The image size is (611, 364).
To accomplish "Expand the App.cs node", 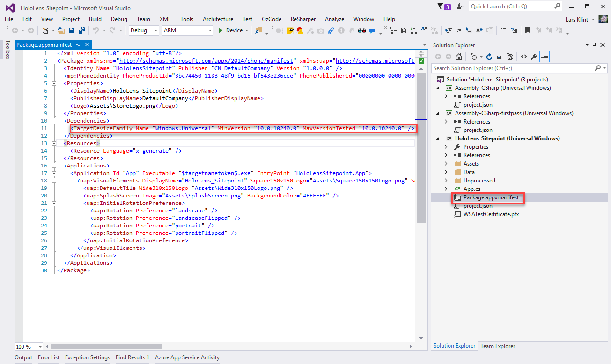I will coord(446,189).
